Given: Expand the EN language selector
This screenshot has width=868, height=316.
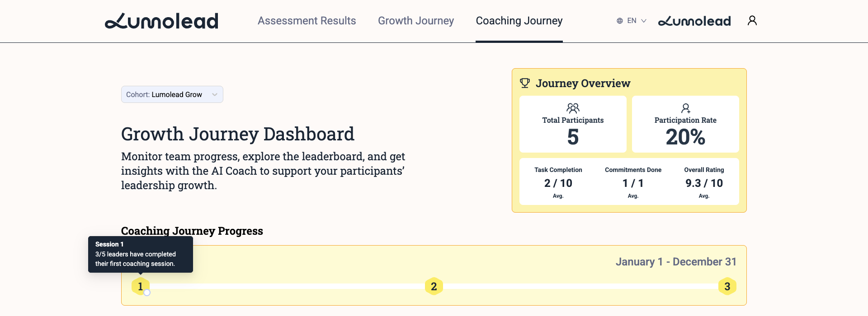Looking at the screenshot, I should [632, 21].
